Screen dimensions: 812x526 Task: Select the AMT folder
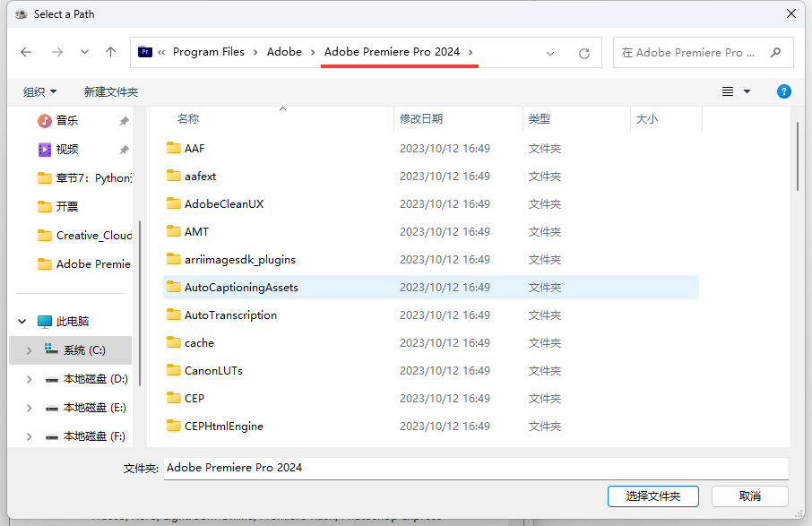431,232
